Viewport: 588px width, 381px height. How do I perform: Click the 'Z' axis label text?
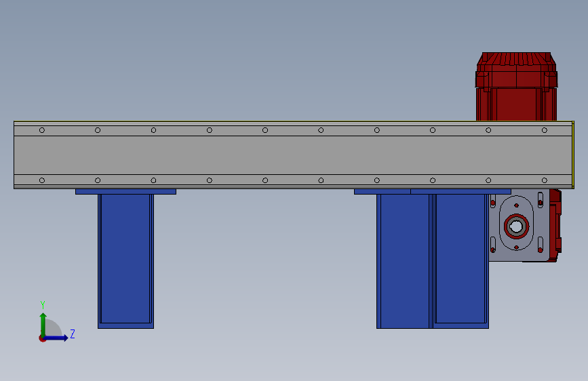73,334
